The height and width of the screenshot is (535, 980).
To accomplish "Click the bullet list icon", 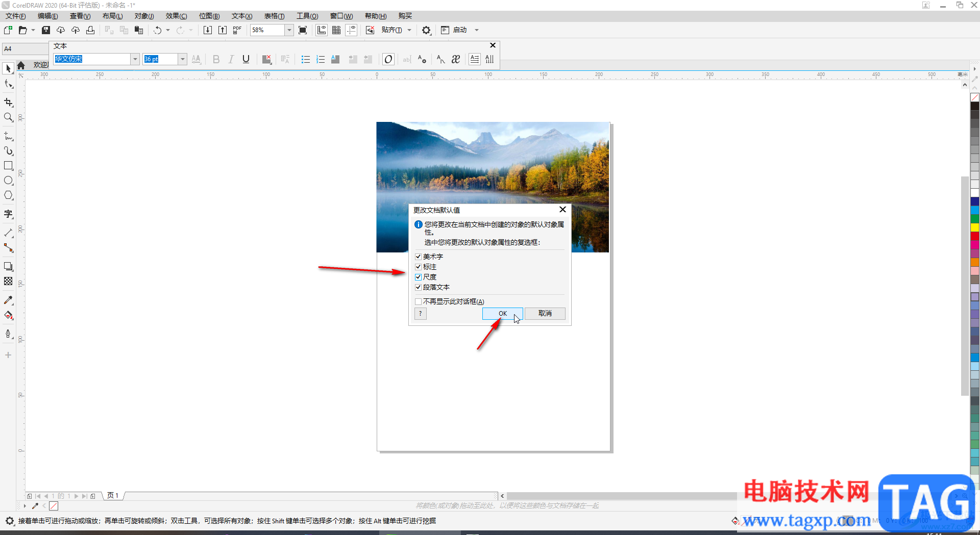I will (x=306, y=59).
